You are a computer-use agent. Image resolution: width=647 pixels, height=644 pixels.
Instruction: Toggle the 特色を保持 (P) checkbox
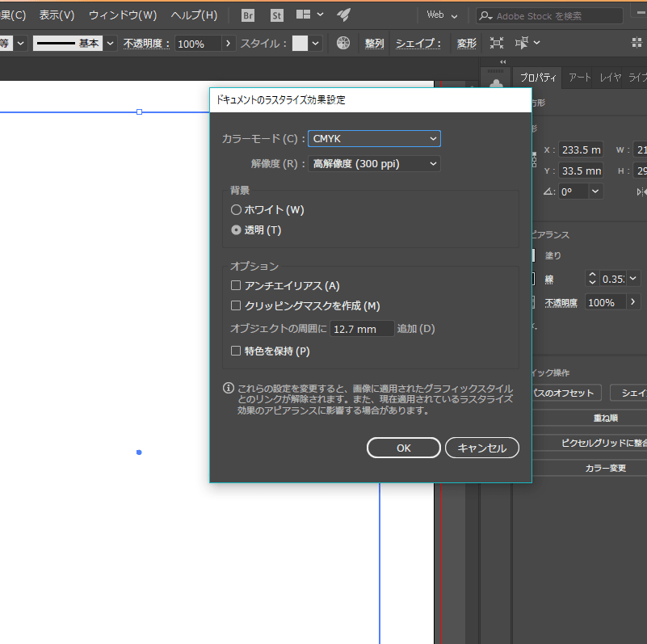pos(236,351)
